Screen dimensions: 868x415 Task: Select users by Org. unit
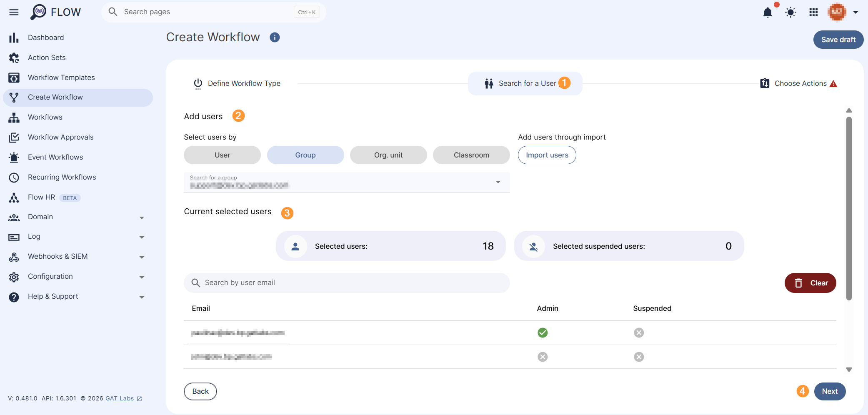click(x=388, y=155)
